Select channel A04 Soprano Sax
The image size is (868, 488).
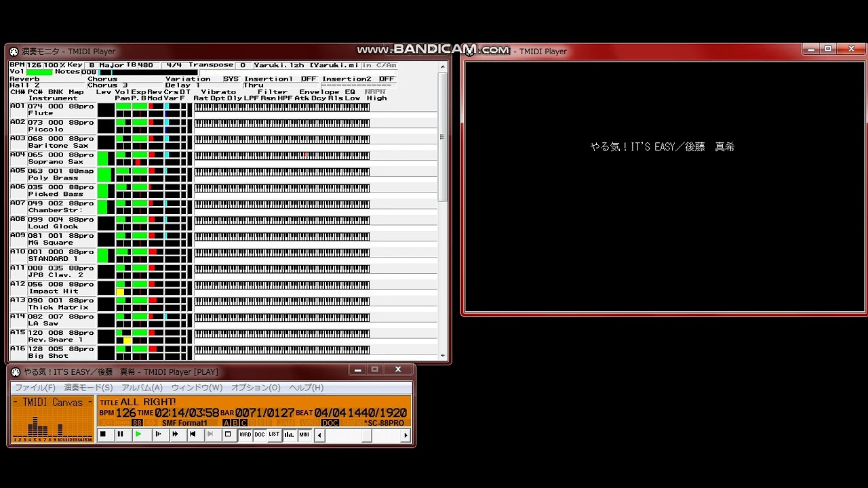52,159
